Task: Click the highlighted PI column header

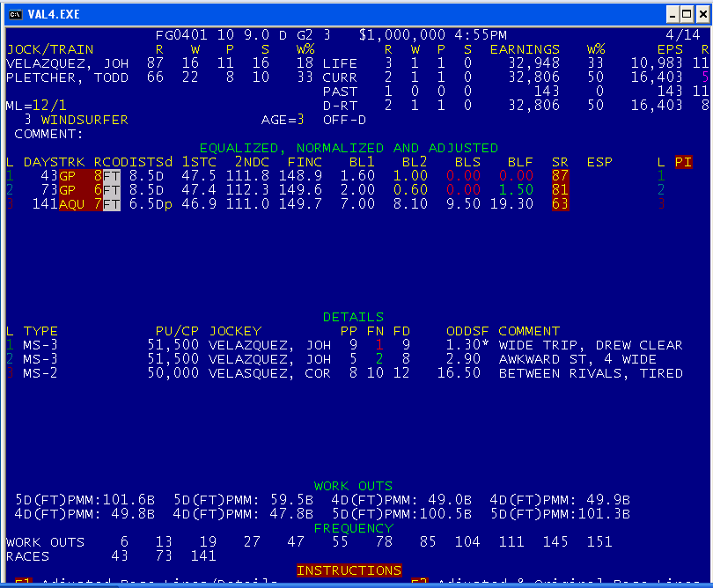Action: [683, 162]
